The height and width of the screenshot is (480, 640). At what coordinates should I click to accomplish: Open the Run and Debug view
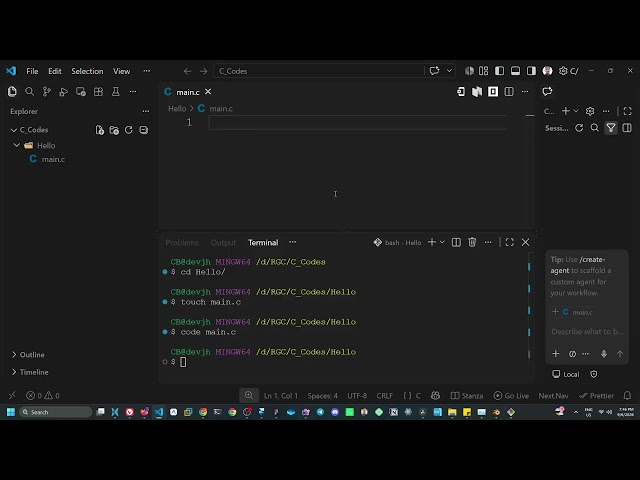[x=64, y=92]
